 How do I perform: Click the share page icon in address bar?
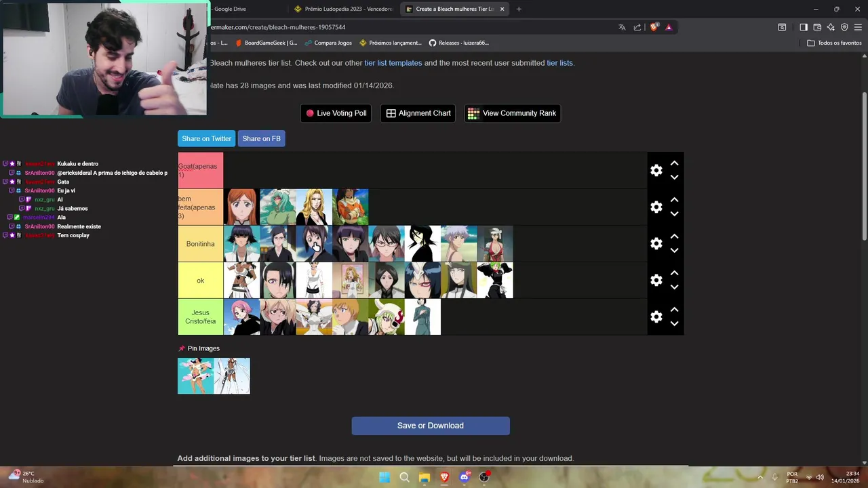[637, 27]
